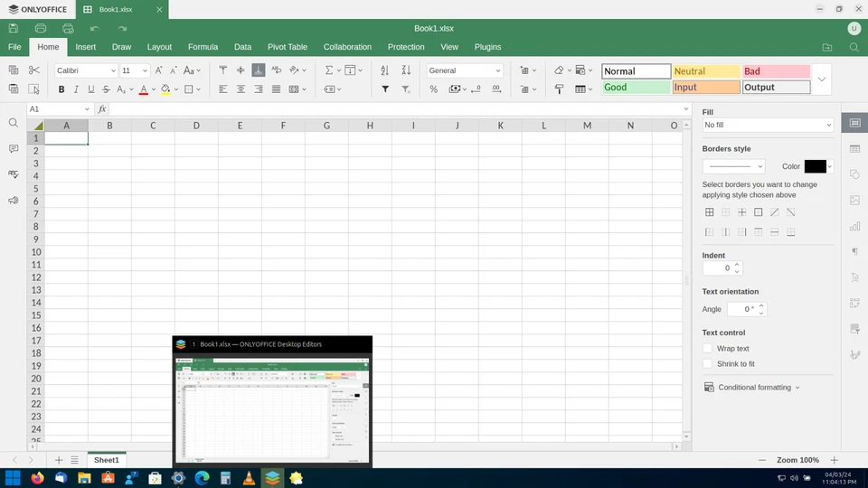Open the Formula ribbon tab
868x488 pixels.
(203, 47)
